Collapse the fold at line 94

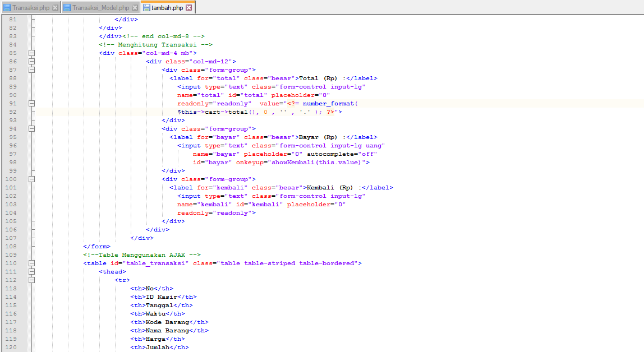tap(31, 129)
